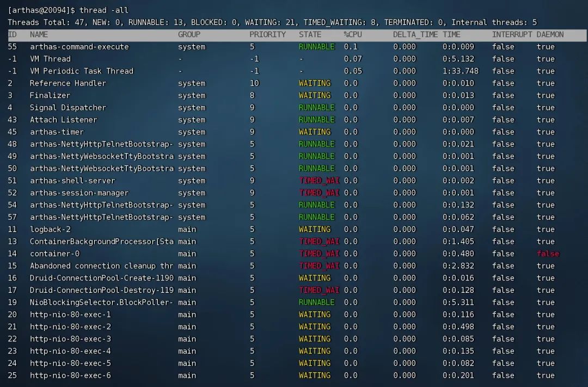Click the DELTA_TIME column header

click(415, 34)
